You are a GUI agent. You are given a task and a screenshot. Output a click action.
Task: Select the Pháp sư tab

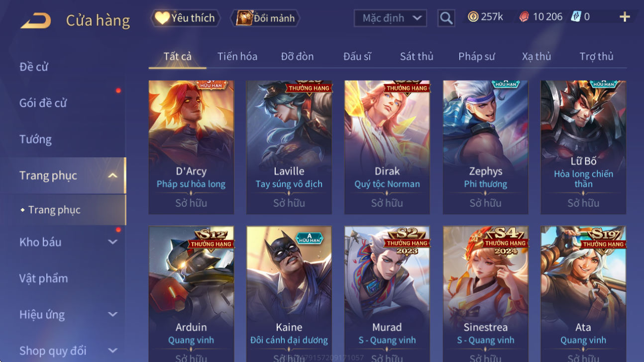[x=476, y=56]
